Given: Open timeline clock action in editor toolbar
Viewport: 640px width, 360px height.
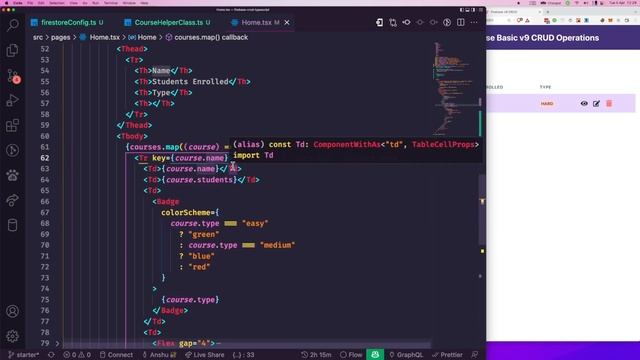Looking at the screenshot, I should (x=447, y=22).
